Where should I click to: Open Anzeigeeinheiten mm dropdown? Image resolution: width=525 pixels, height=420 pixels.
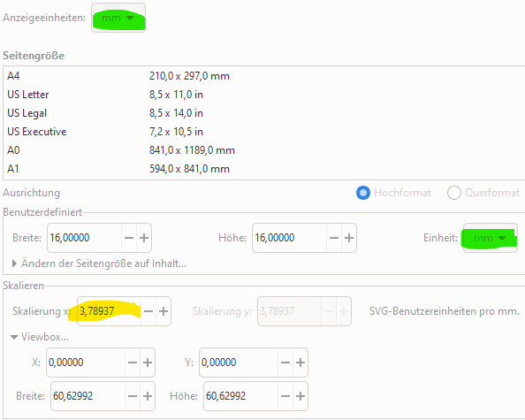(x=118, y=18)
